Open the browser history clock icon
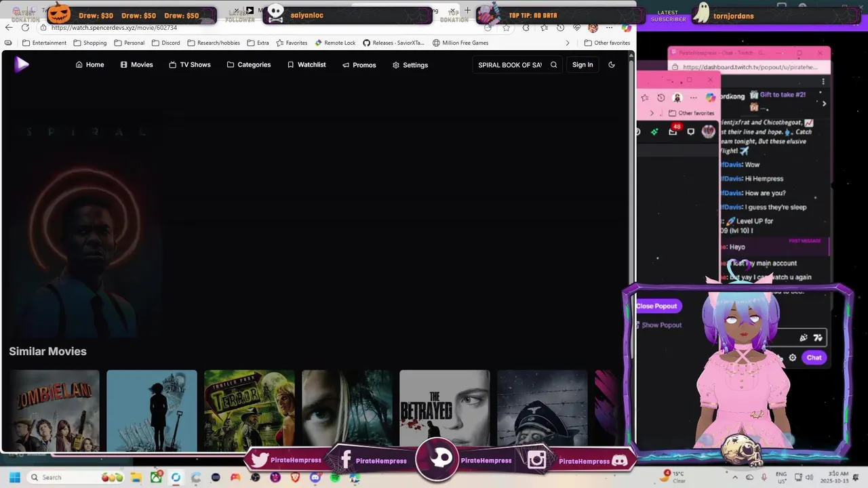868x488 pixels. click(560, 28)
